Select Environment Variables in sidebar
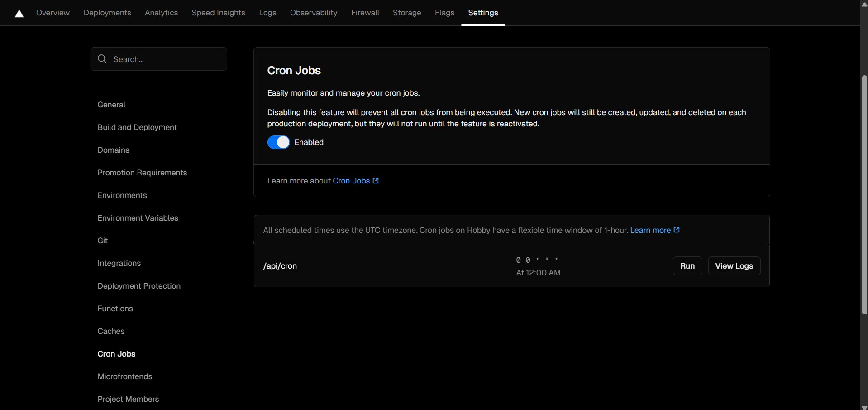Image resolution: width=868 pixels, height=410 pixels. [138, 218]
